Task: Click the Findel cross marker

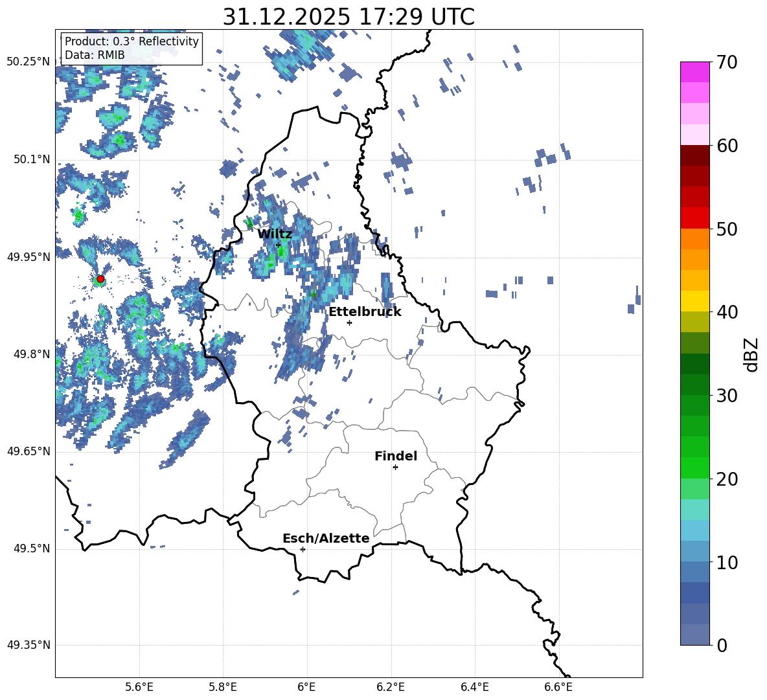Action: tap(395, 468)
